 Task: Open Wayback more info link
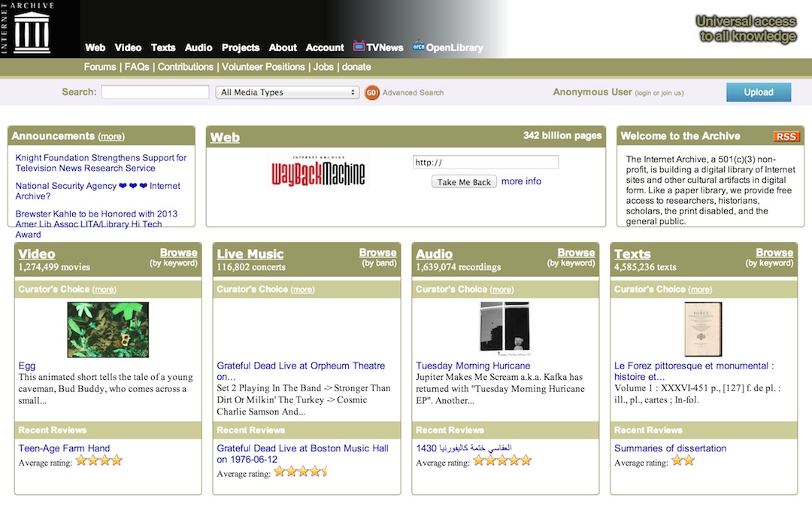[x=521, y=181]
